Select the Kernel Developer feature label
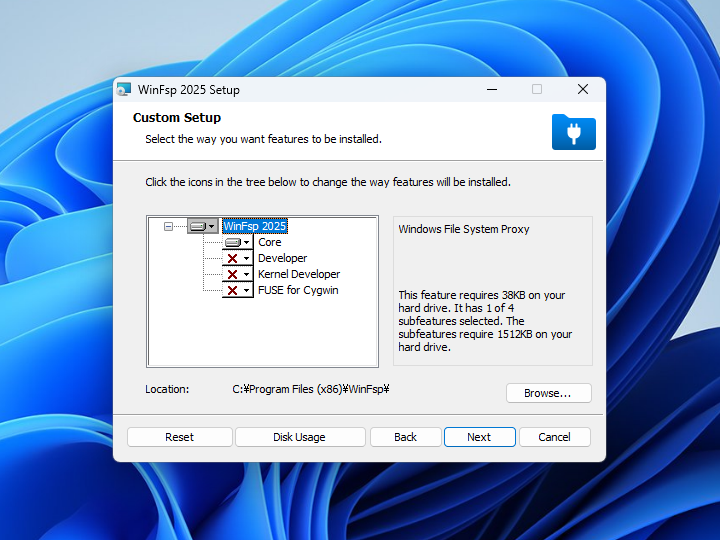The height and width of the screenshot is (540, 720). pyautogui.click(x=299, y=274)
